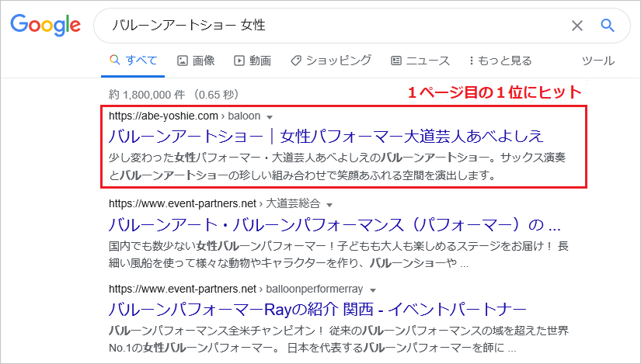The image size is (641, 364).
Task: Clear the search query with X icon
Action: pos(577,26)
